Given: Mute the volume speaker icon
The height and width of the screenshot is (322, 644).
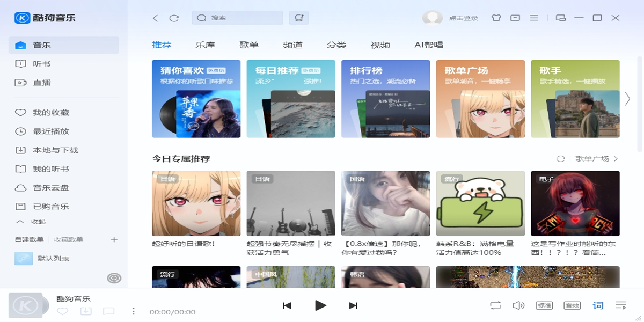Looking at the screenshot, I should tap(518, 305).
